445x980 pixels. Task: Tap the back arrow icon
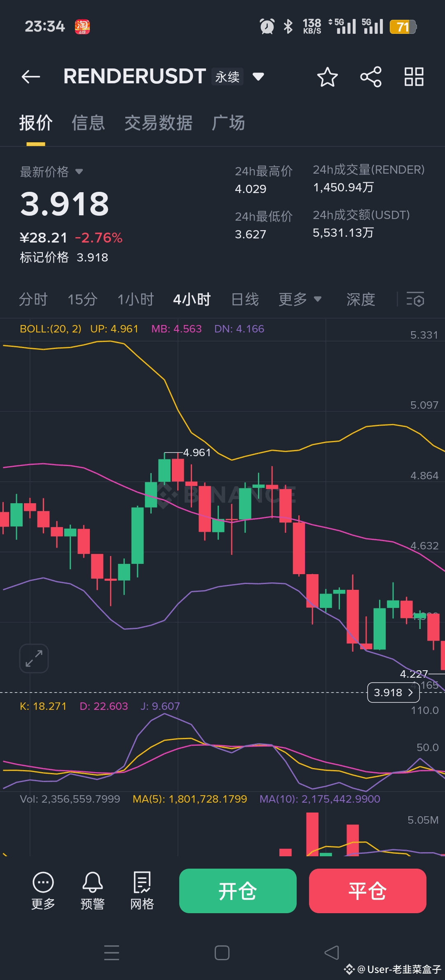point(31,77)
